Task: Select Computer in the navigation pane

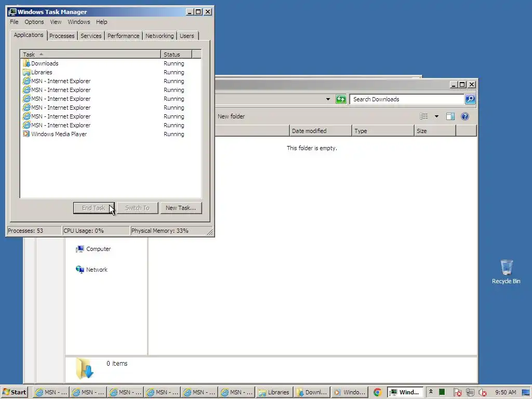Action: 98,249
